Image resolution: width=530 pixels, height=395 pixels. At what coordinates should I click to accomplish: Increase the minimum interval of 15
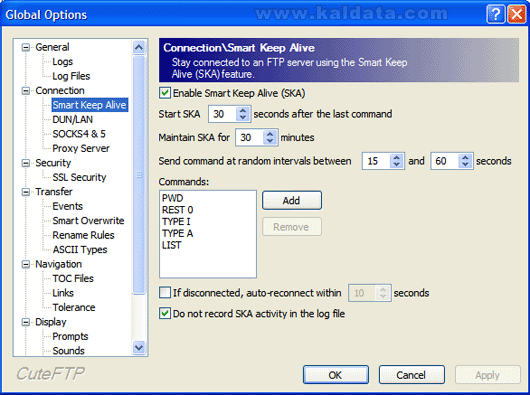pos(396,157)
